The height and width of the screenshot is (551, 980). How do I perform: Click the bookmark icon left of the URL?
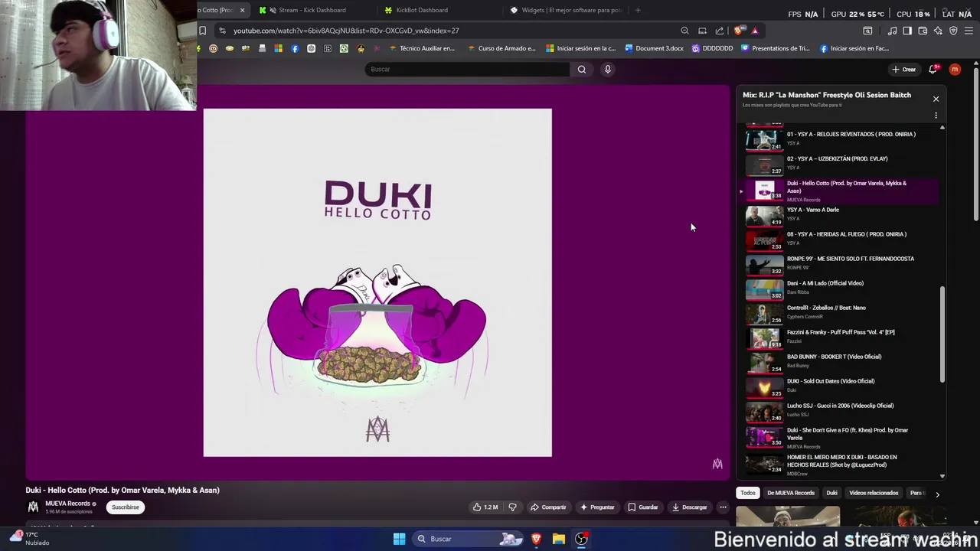[x=203, y=31]
